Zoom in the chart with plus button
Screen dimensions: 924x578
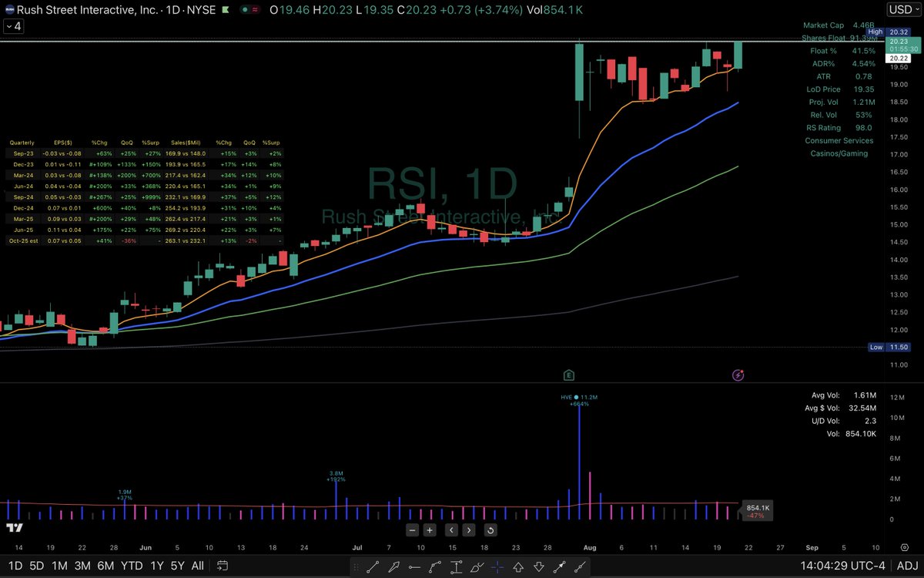click(x=430, y=530)
